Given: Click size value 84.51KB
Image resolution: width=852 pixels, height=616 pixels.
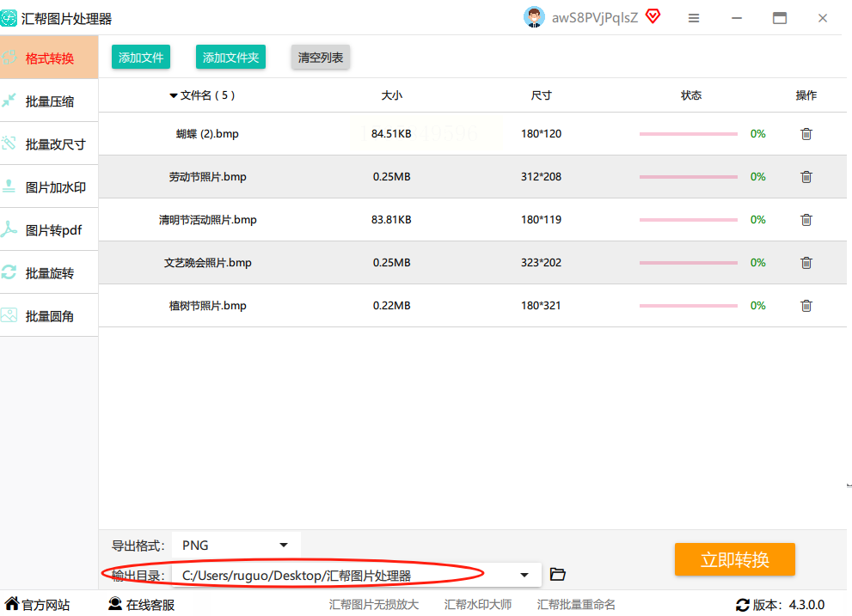Looking at the screenshot, I should click(391, 134).
